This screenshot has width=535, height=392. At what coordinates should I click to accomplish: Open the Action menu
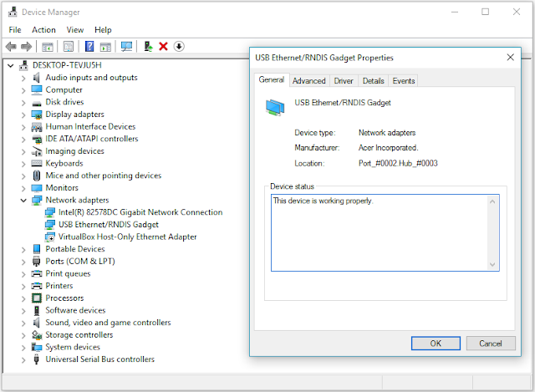click(x=43, y=30)
